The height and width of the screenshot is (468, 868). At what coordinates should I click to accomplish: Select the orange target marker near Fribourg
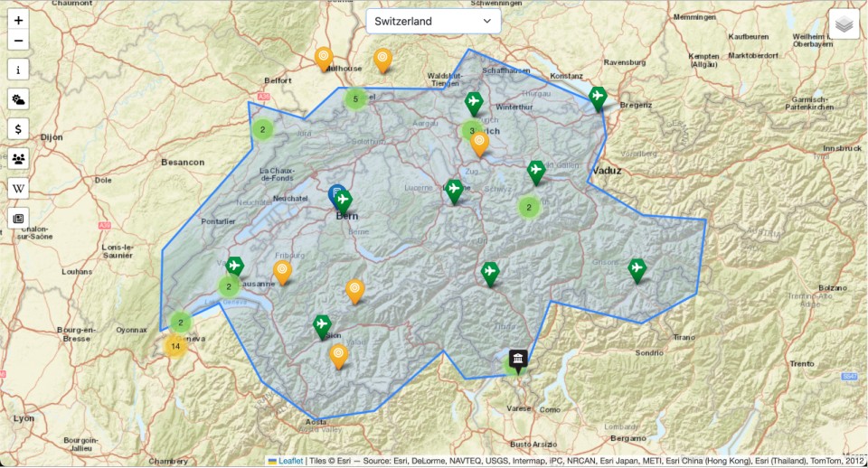(283, 271)
